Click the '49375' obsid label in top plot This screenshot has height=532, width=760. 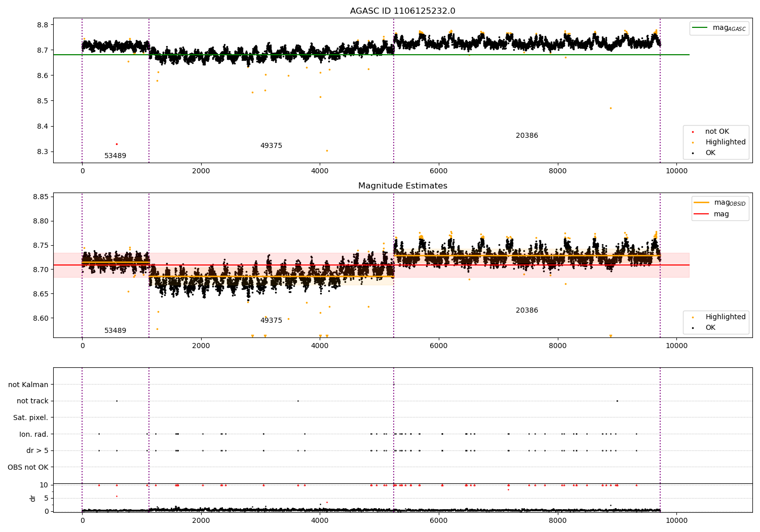coord(271,146)
